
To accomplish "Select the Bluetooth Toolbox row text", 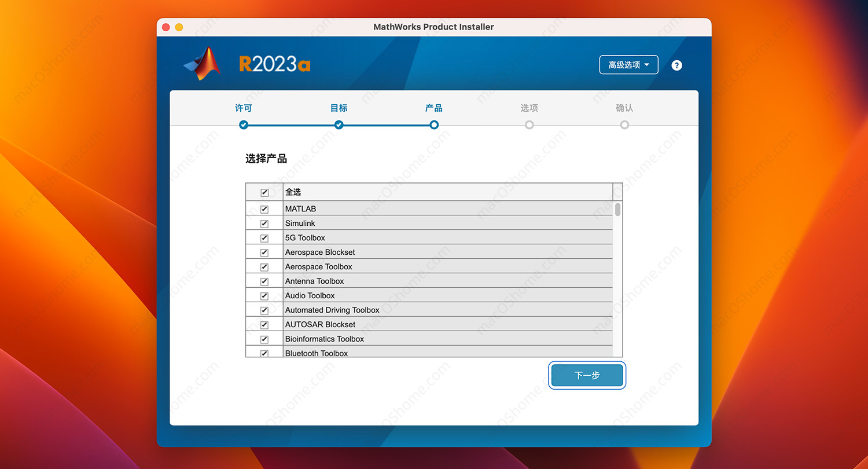I will pyautogui.click(x=317, y=353).
